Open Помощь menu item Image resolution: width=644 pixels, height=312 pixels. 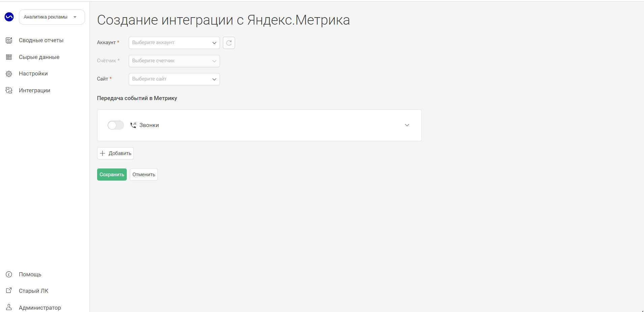pos(30,274)
